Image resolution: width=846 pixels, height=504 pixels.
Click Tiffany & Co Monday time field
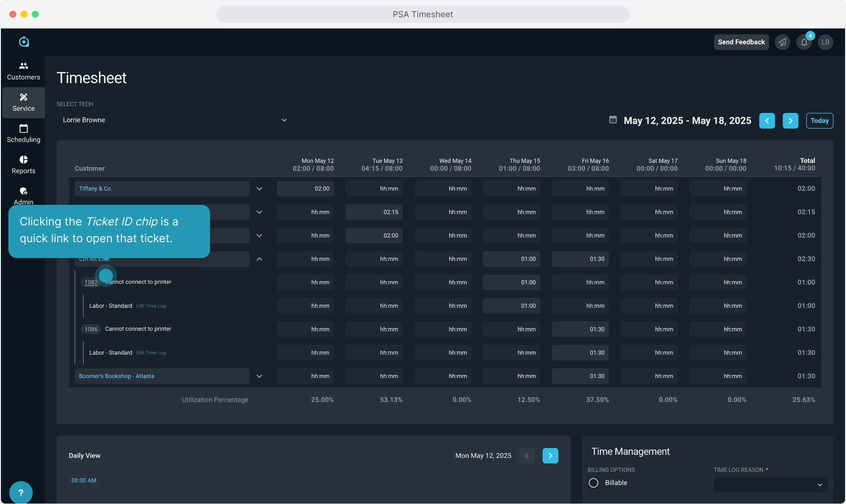(x=305, y=189)
